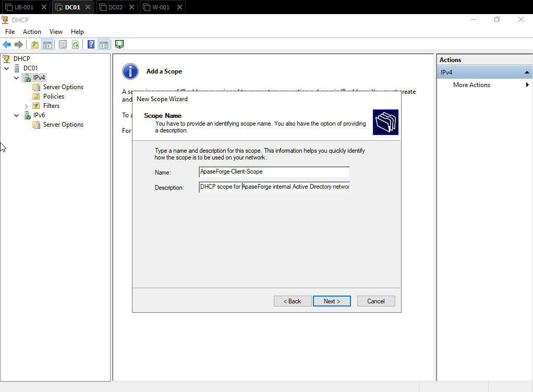The image size is (533, 392).
Task: Collapse the IPv4 tree node
Action: coord(16,78)
